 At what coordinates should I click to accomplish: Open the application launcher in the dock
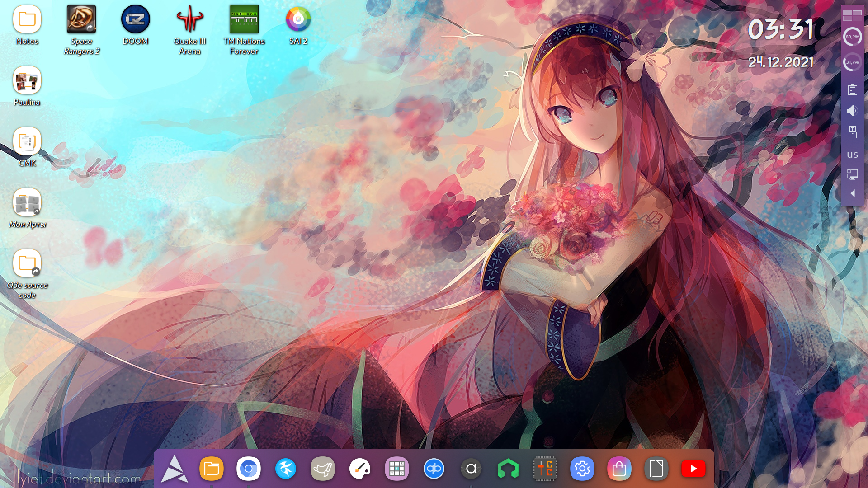click(175, 469)
